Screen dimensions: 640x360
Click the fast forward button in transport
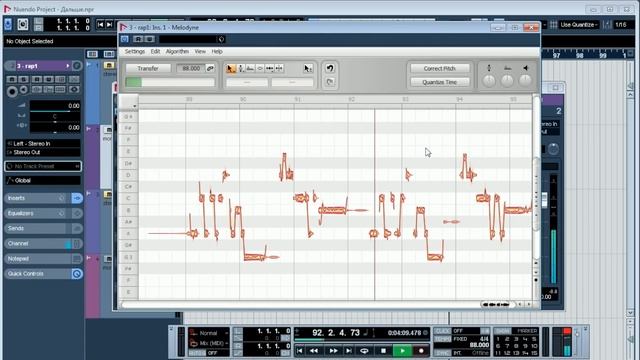tap(333, 351)
